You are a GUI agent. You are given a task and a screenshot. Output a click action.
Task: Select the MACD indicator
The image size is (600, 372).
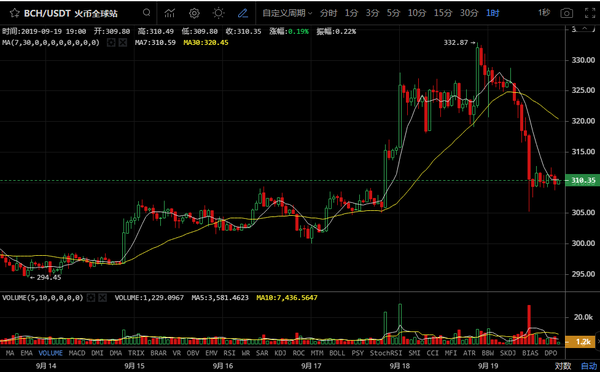(77, 353)
